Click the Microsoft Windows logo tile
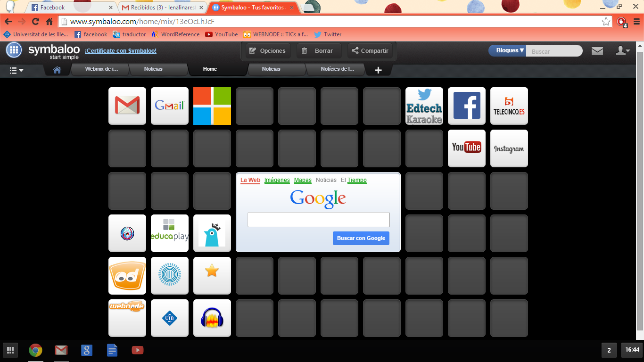 (212, 106)
